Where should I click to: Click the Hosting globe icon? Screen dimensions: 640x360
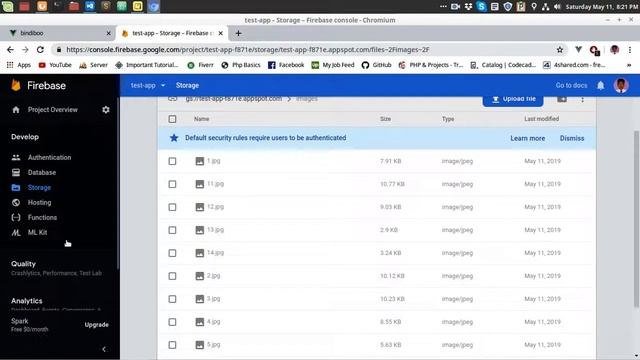[x=16, y=202]
